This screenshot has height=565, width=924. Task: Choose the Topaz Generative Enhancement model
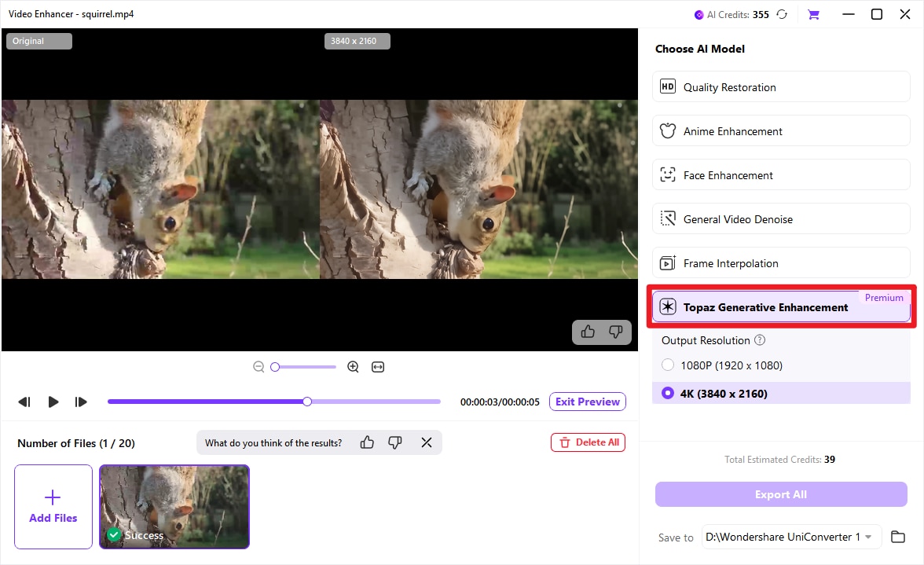coord(781,306)
